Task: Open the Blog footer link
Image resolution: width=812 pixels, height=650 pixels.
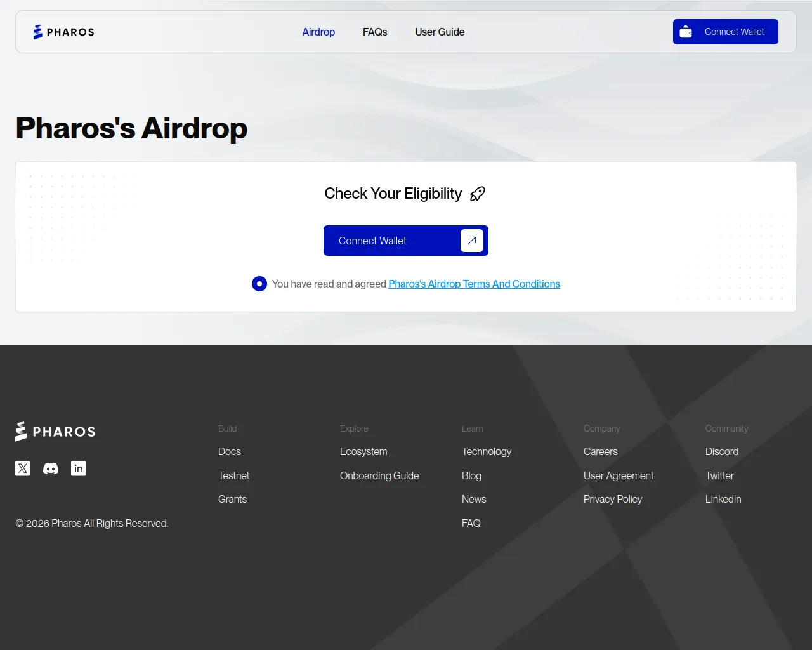Action: coord(471,475)
